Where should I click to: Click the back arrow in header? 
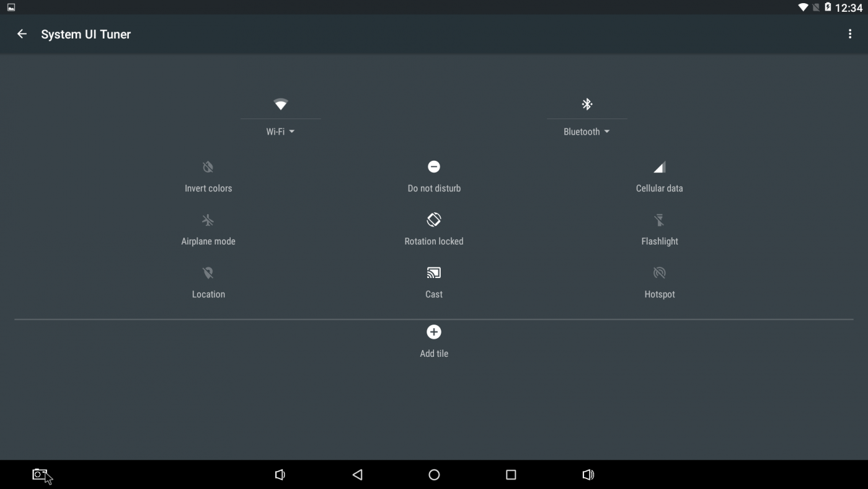pos(22,34)
